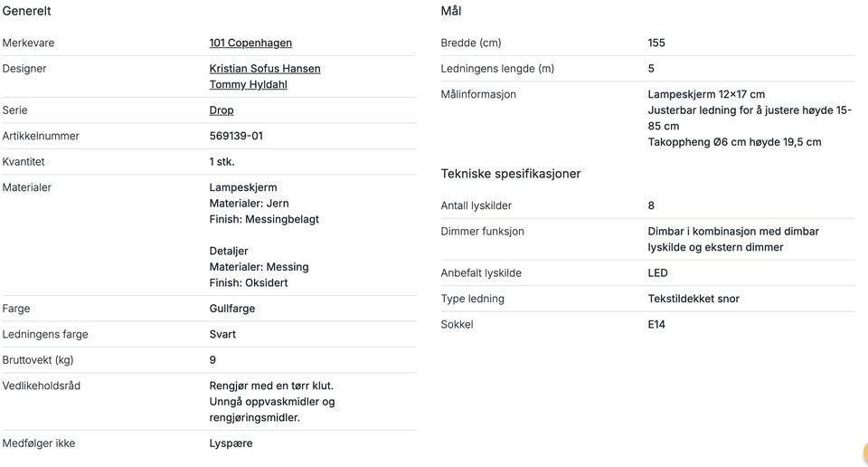Select the Tekniske spesifikasjoner heading

point(511,173)
